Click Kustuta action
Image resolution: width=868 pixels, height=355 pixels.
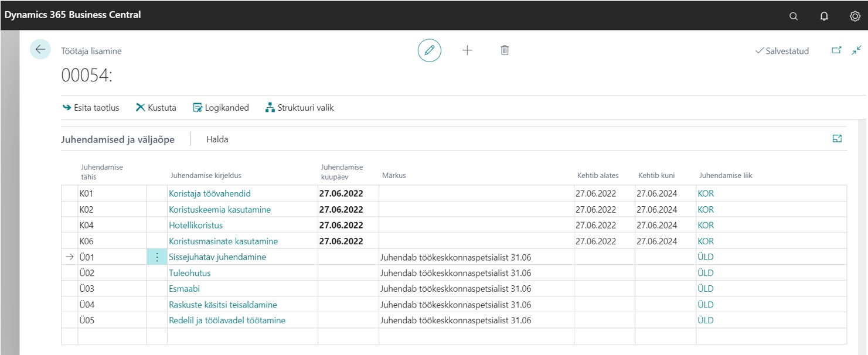156,108
